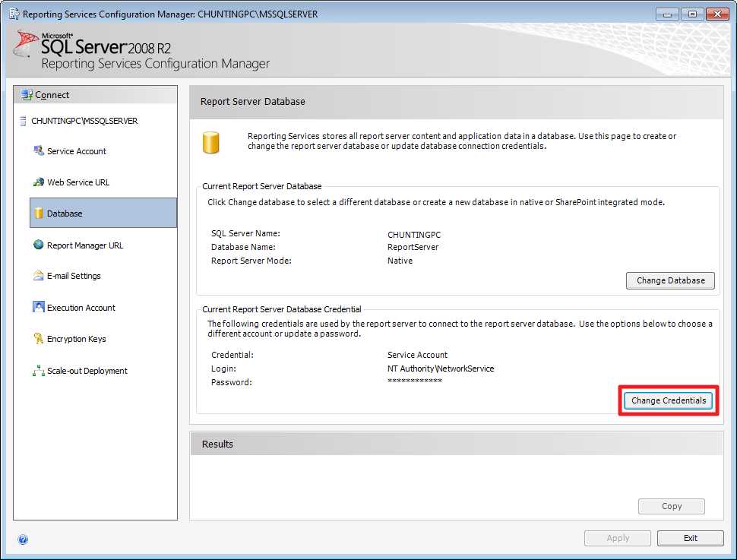
Task: Click the Change Database button
Action: tap(670, 280)
